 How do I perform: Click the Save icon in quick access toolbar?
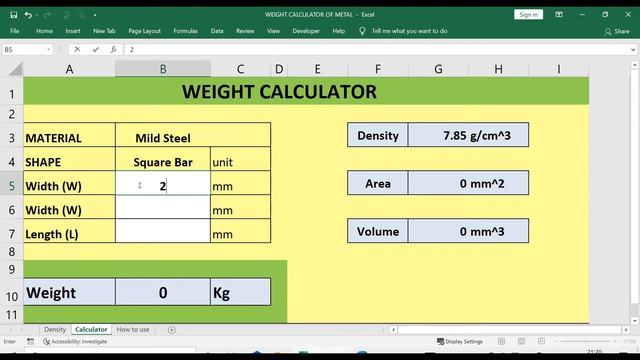point(13,15)
